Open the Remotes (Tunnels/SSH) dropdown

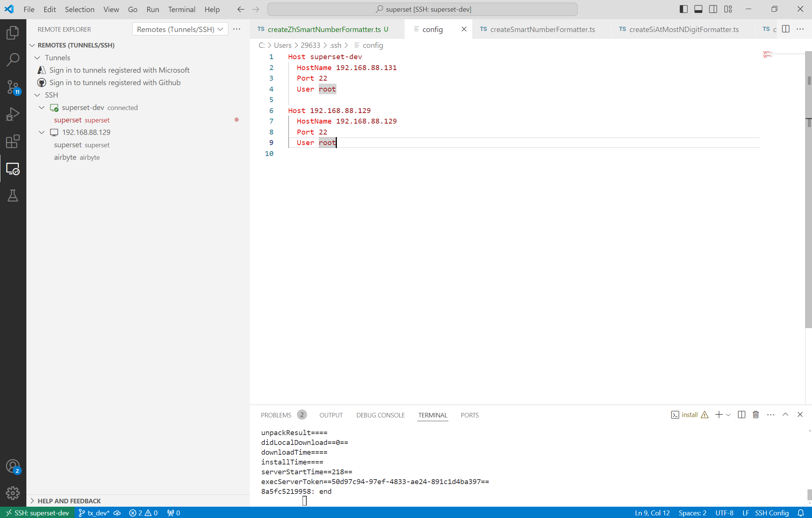click(x=180, y=29)
